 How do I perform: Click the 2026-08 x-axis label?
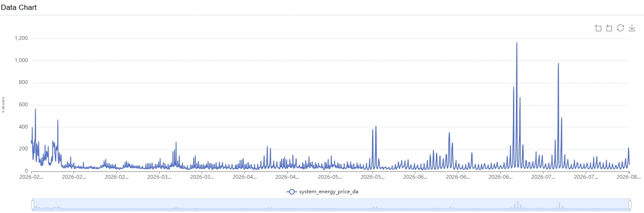click(x=629, y=177)
